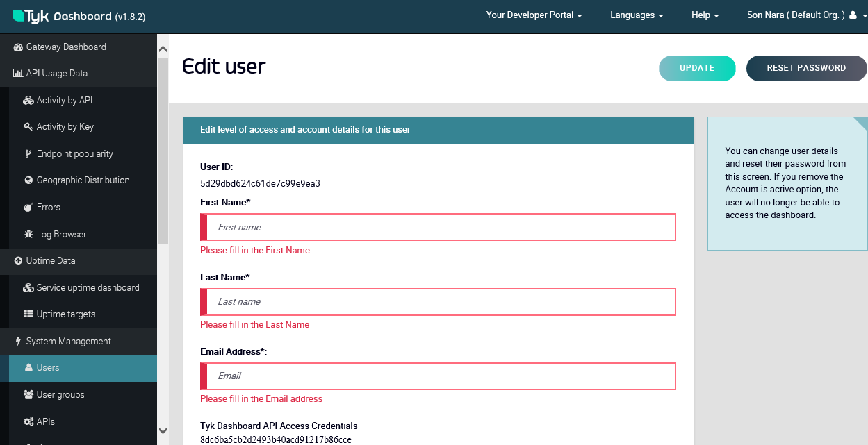Click the Gateway Dashboard gauge icon
This screenshot has width=868, height=445.
pyautogui.click(x=19, y=47)
